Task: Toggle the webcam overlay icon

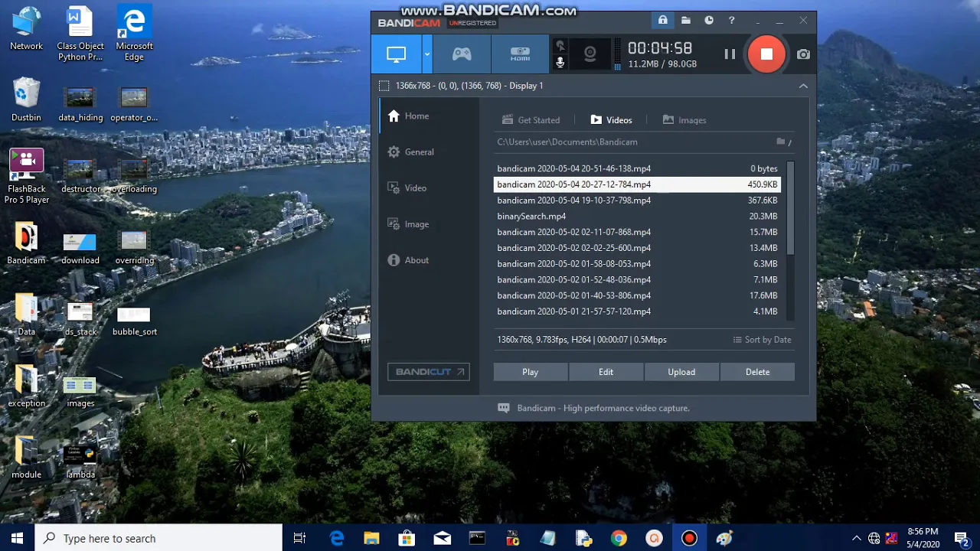Action: (590, 54)
